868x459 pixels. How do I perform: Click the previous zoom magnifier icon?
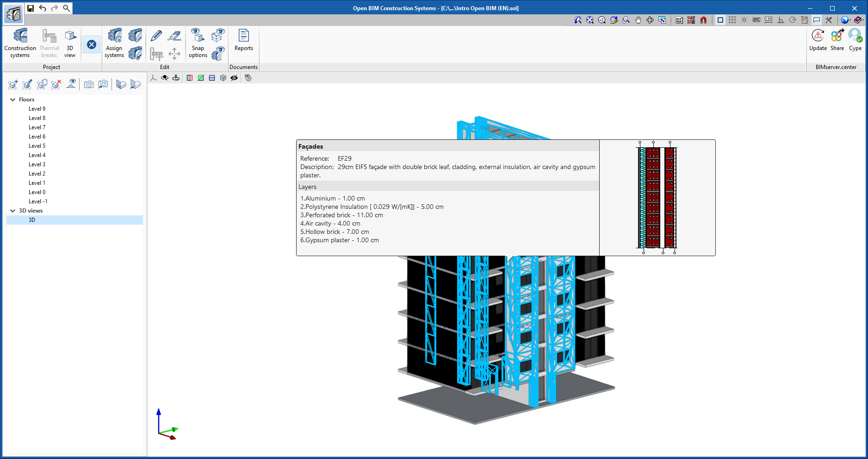[x=578, y=20]
